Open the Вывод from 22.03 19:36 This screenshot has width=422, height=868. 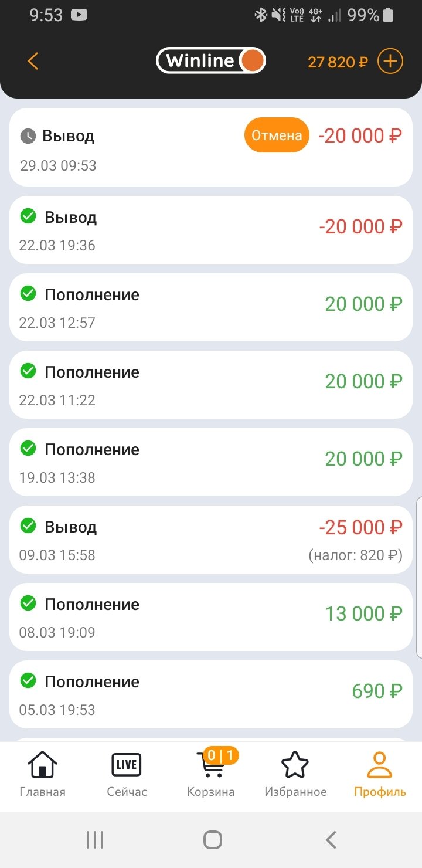point(211,230)
